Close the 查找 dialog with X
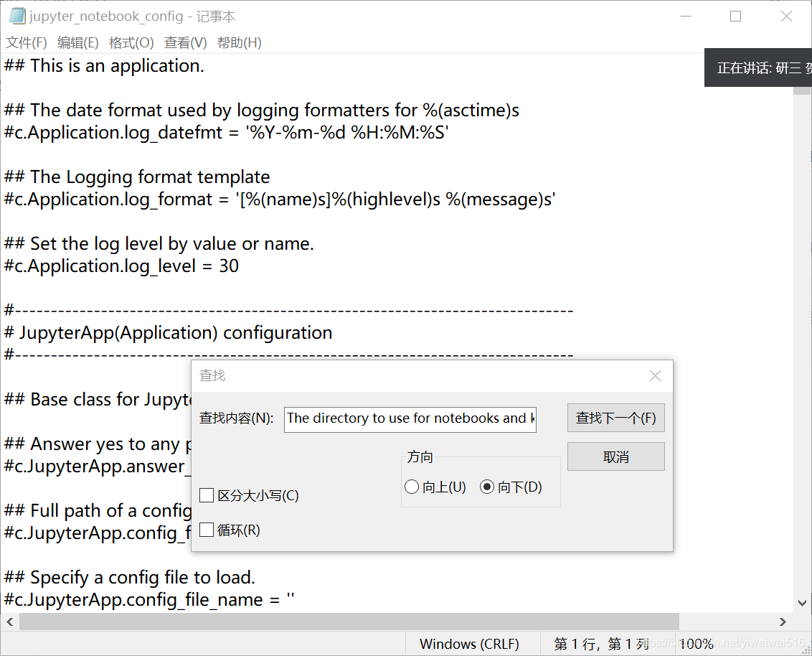Screen dimensions: 812x656 655,375
